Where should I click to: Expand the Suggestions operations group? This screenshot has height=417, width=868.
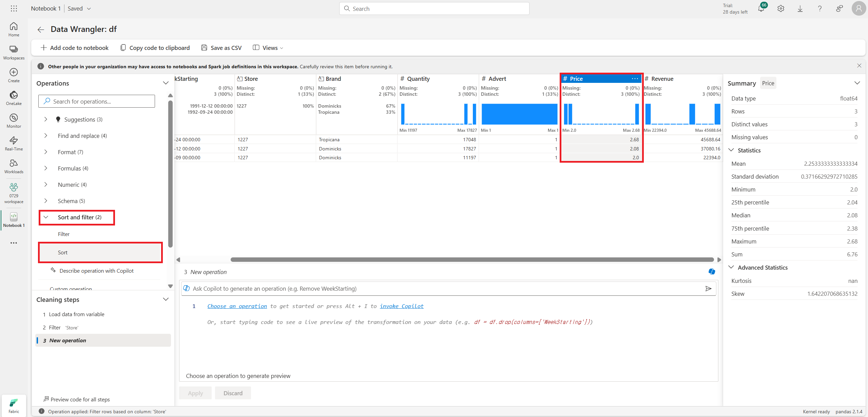click(x=46, y=120)
